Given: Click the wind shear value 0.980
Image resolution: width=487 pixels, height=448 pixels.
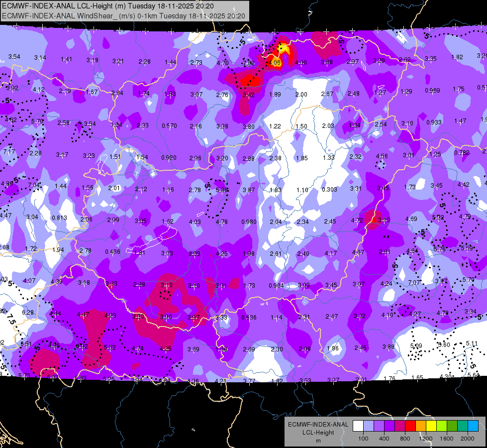Looking at the screenshot, I should (249, 222).
